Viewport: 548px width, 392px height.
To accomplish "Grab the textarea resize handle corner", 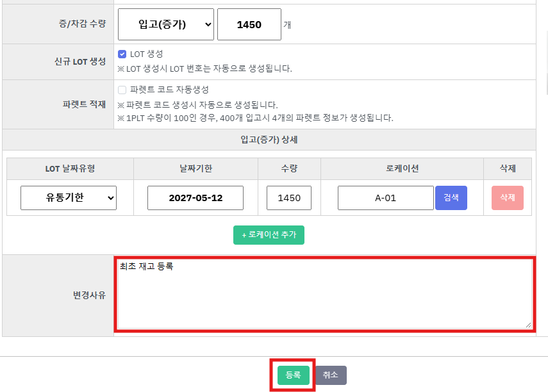I will 529,325.
